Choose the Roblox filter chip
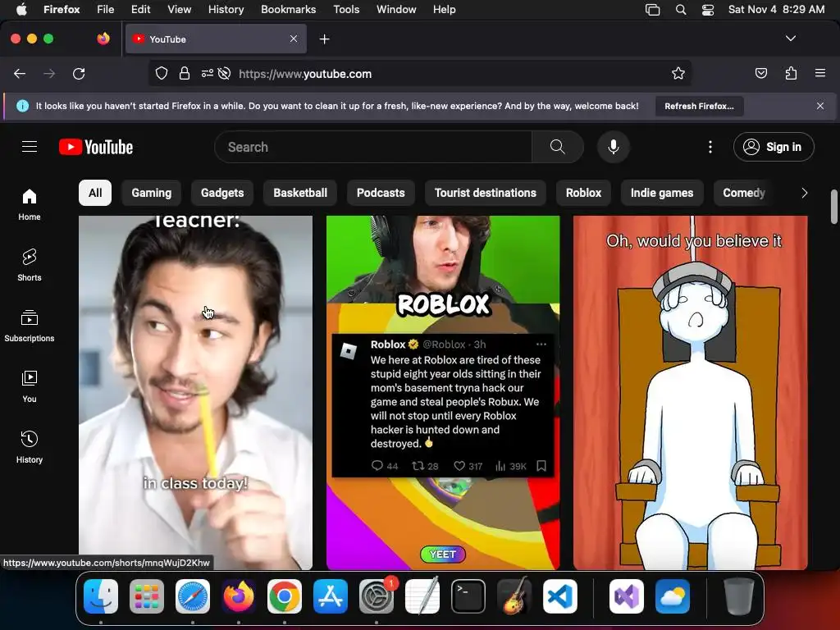Image resolution: width=840 pixels, height=630 pixels. (x=583, y=193)
